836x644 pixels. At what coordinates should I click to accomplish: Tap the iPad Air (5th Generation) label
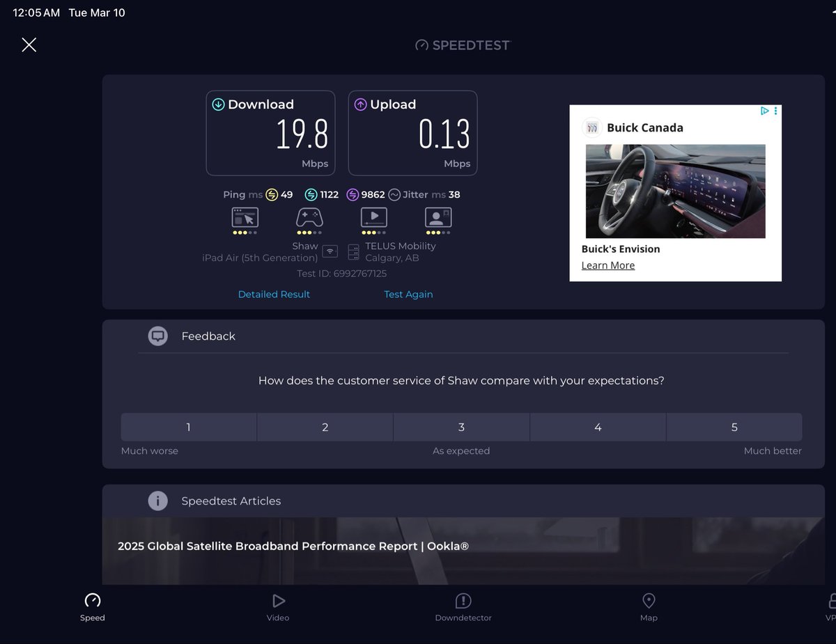[260, 258]
